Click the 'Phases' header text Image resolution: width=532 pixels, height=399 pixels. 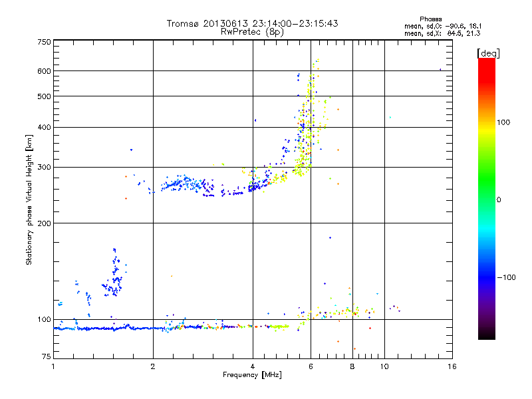[x=430, y=19]
